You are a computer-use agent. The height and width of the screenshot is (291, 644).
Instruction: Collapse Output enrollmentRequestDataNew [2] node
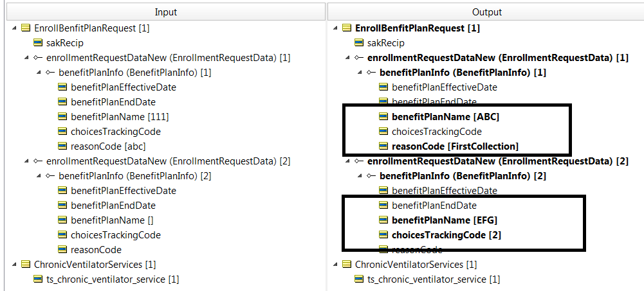(x=348, y=161)
